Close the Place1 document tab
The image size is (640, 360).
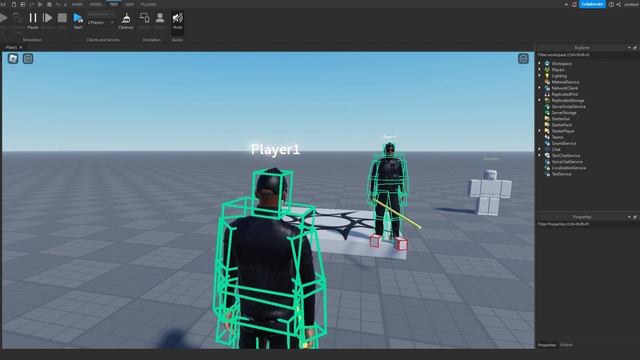point(21,47)
